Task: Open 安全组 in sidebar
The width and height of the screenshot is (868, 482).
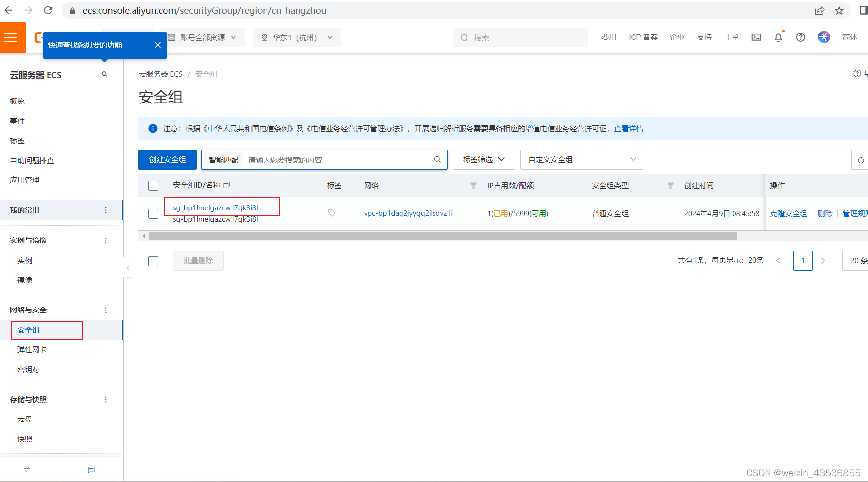Action: coord(28,330)
